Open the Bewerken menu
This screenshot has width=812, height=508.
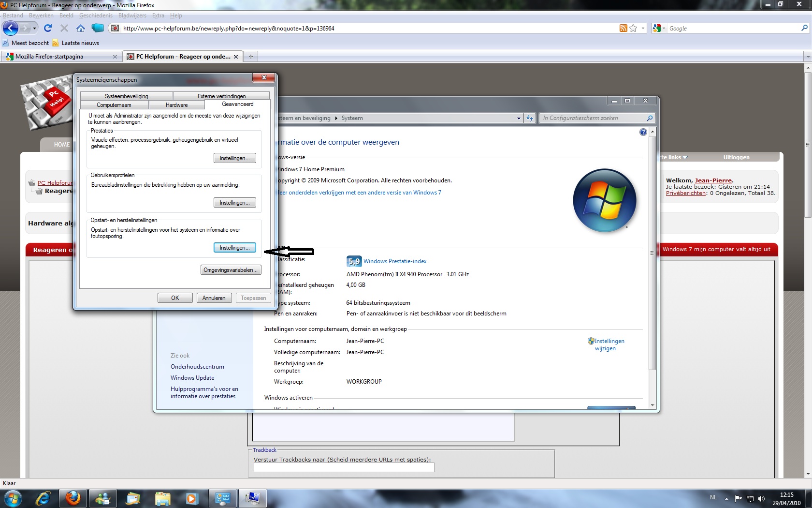pyautogui.click(x=41, y=15)
